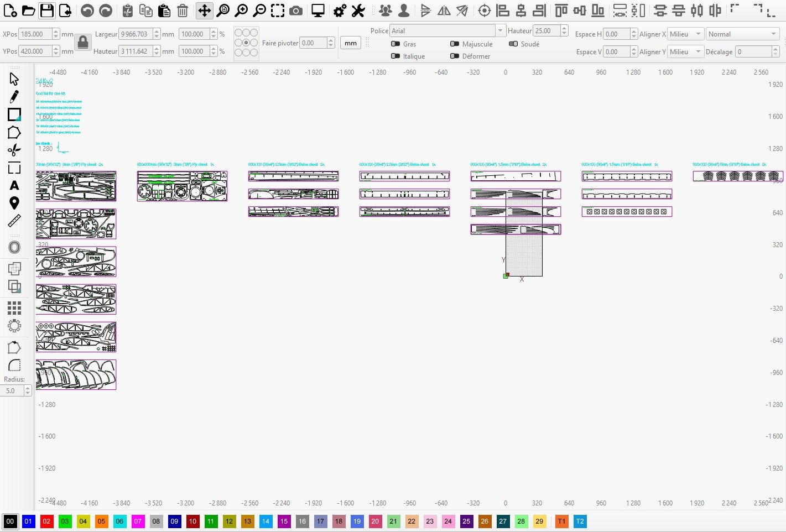Select the Position Laser pin tool

coord(14,203)
